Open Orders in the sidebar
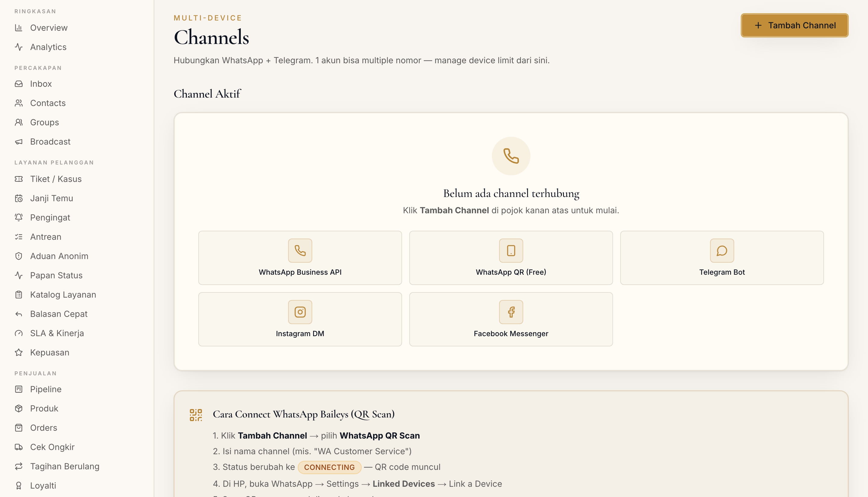 [x=77, y=428]
